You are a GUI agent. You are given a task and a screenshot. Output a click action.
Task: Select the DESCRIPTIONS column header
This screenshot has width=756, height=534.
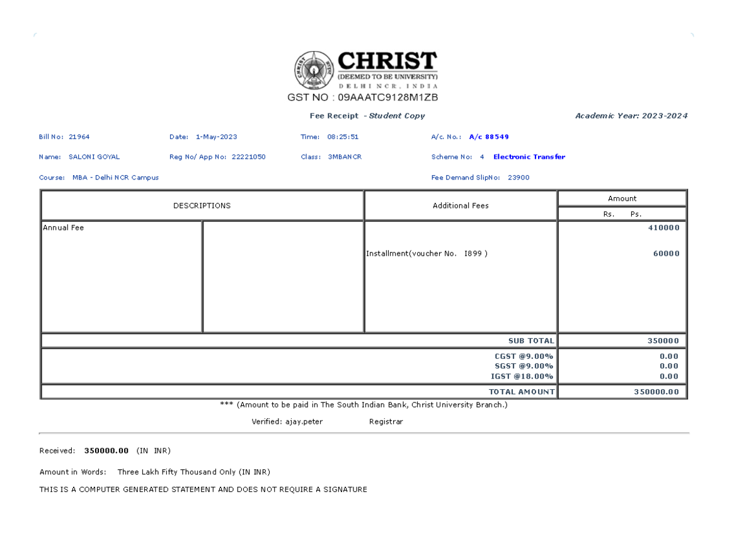(x=202, y=206)
